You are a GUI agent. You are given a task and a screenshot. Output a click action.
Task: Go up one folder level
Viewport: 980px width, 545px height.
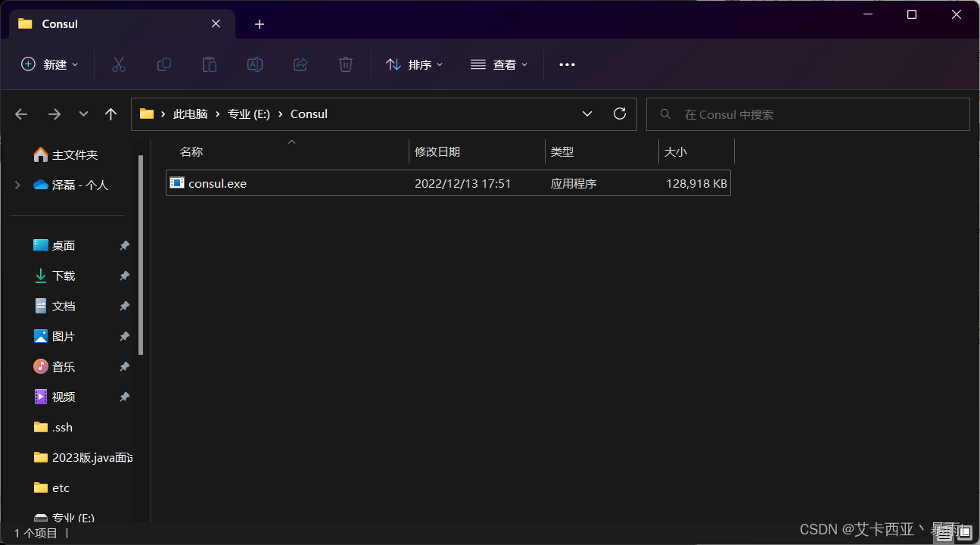pos(111,114)
